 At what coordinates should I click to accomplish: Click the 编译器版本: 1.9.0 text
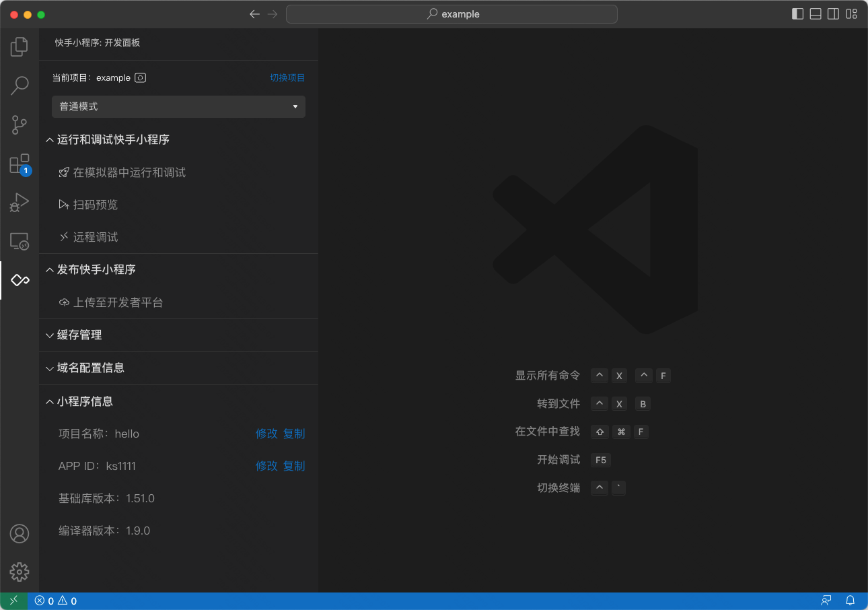[x=104, y=531]
